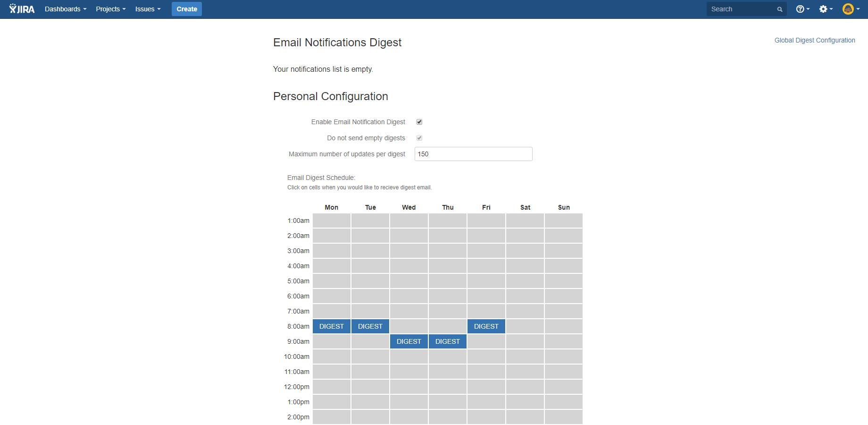This screenshot has height=425, width=868.
Task: Enable digest for Thursday 7:00am cell
Action: [448, 311]
